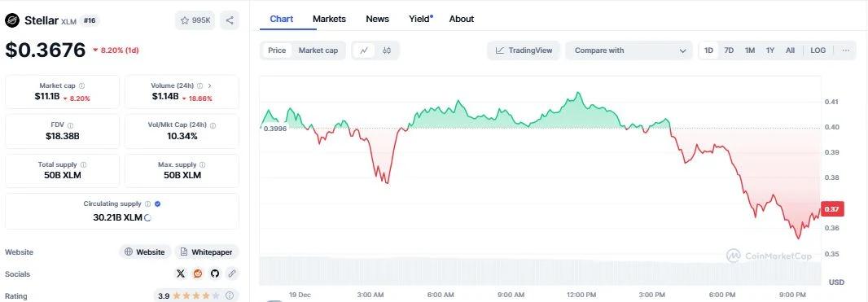
Task: Open the TradingView chart button
Action: (524, 50)
